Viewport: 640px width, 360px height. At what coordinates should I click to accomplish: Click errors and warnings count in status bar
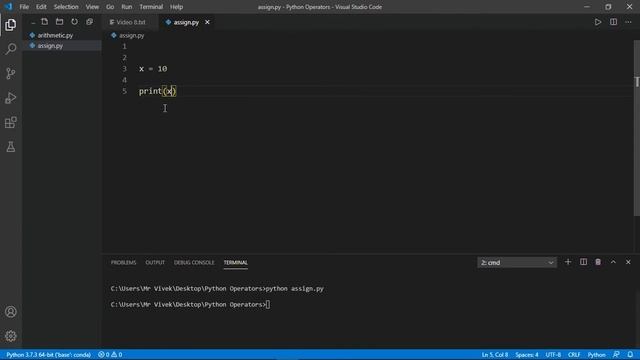point(110,355)
